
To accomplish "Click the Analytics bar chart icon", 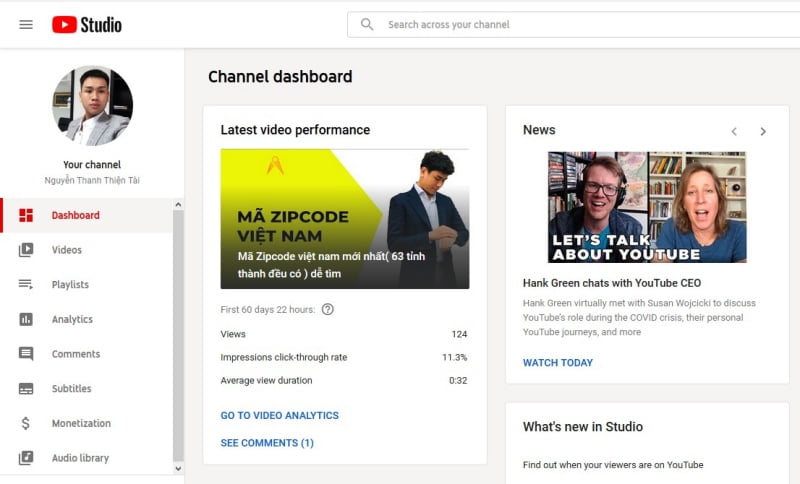I will click(26, 319).
